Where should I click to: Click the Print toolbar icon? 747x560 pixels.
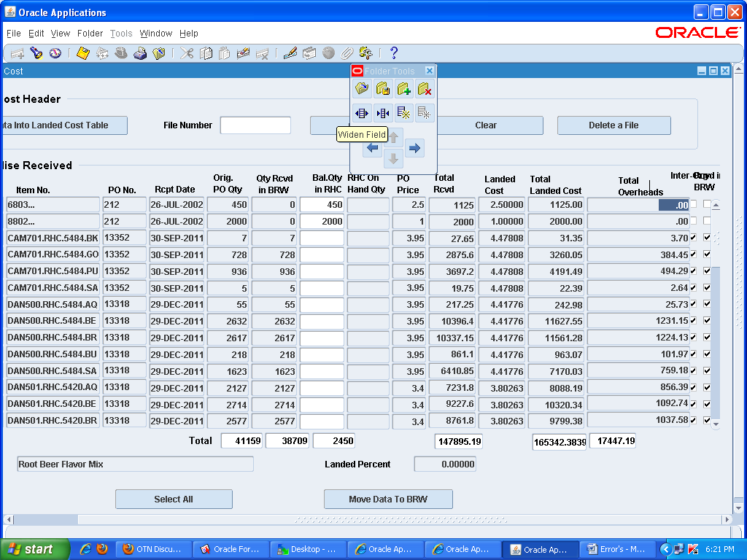click(x=140, y=53)
